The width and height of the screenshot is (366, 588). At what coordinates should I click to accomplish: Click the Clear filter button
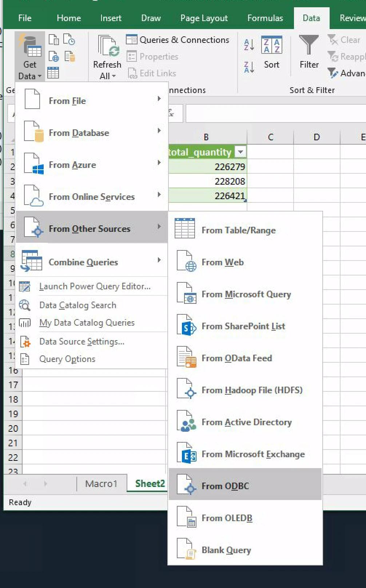[x=344, y=40]
